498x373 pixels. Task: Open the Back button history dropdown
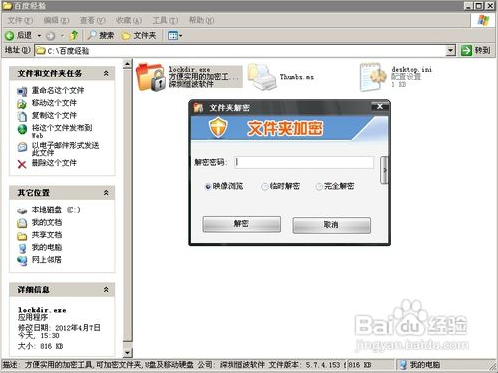(x=39, y=35)
